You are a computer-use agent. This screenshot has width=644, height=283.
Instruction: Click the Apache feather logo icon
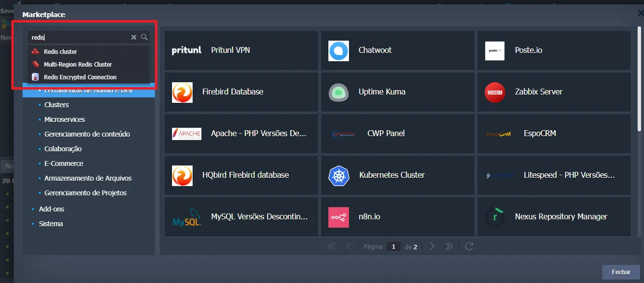[x=187, y=134]
